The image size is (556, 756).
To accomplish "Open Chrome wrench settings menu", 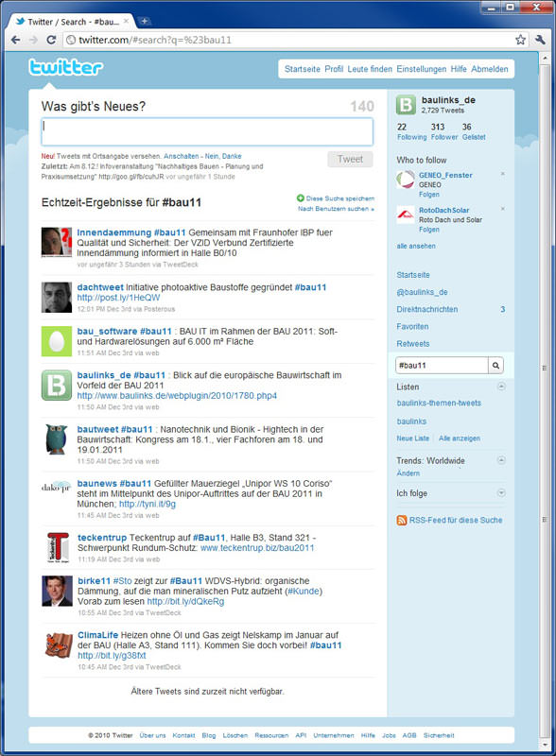I will pyautogui.click(x=540, y=40).
